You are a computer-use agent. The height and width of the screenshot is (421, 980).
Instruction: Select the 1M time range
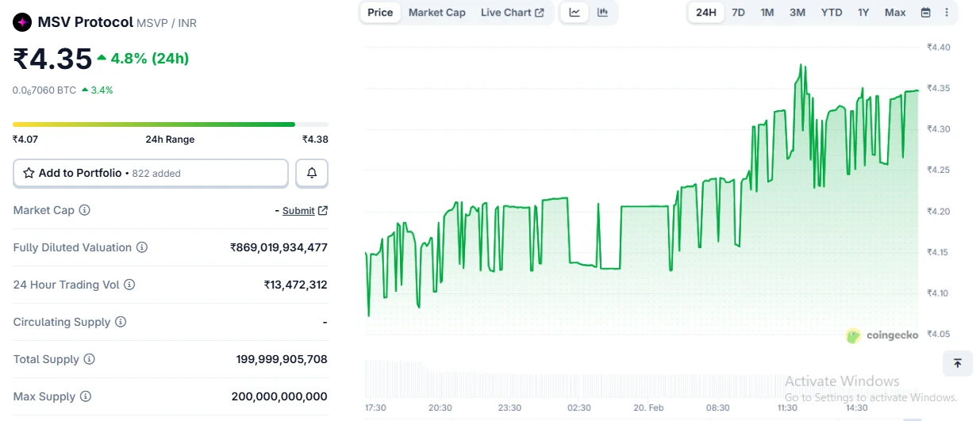point(767,12)
